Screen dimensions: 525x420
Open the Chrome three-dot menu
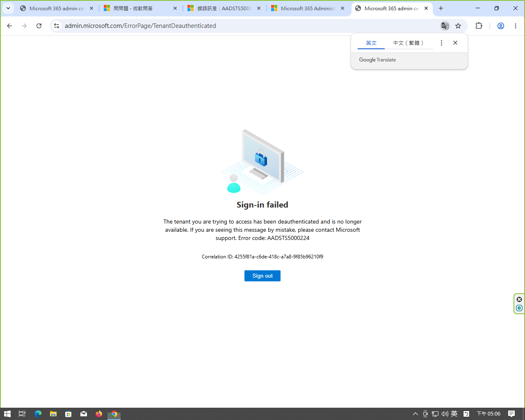pyautogui.click(x=516, y=26)
